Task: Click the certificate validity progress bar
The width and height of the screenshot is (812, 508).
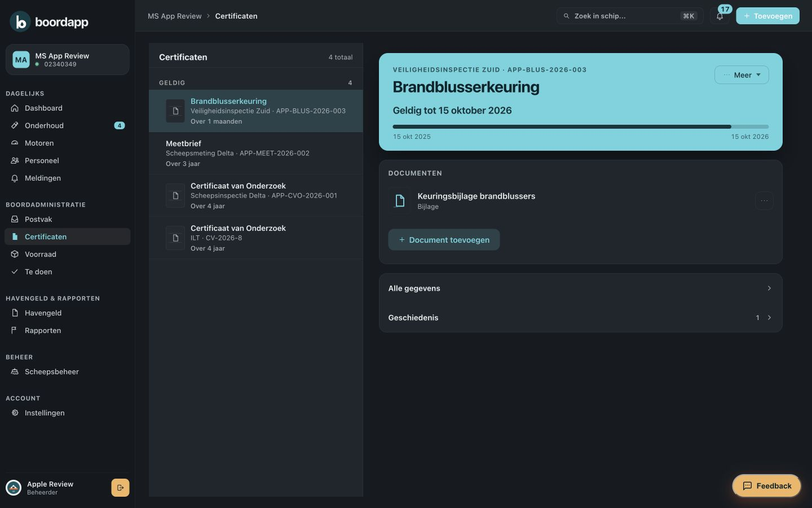Action: (x=581, y=126)
